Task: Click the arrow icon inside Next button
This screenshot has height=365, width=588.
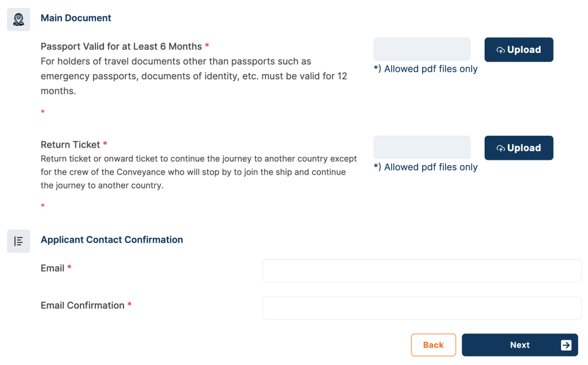Action: click(x=566, y=345)
